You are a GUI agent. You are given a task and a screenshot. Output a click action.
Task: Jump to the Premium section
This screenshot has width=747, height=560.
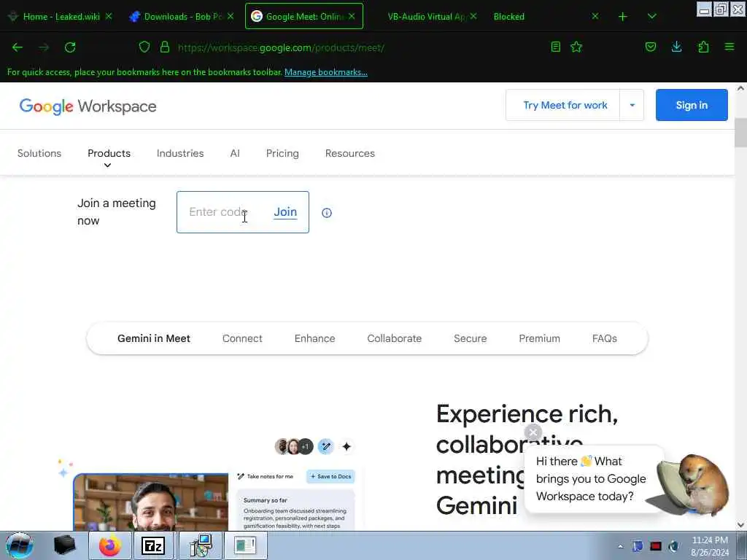(539, 338)
